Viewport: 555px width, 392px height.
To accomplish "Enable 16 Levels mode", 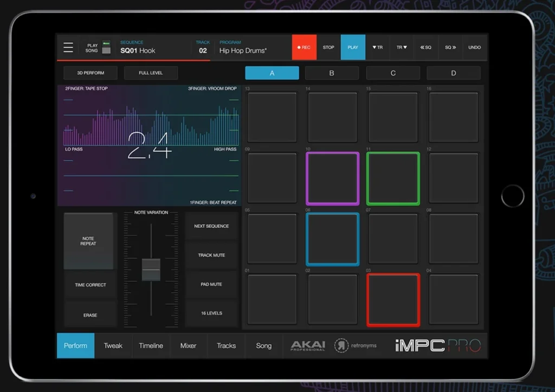I will pyautogui.click(x=211, y=313).
